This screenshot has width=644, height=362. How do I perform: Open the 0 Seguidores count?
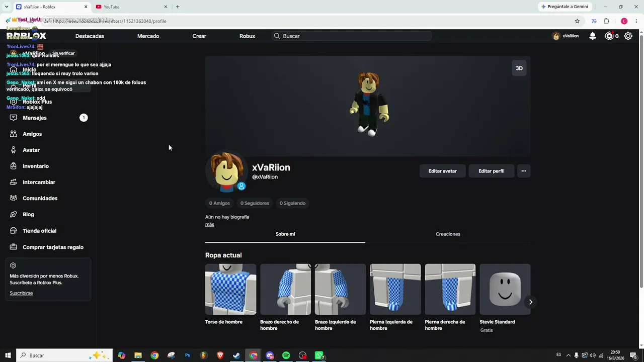point(255,203)
